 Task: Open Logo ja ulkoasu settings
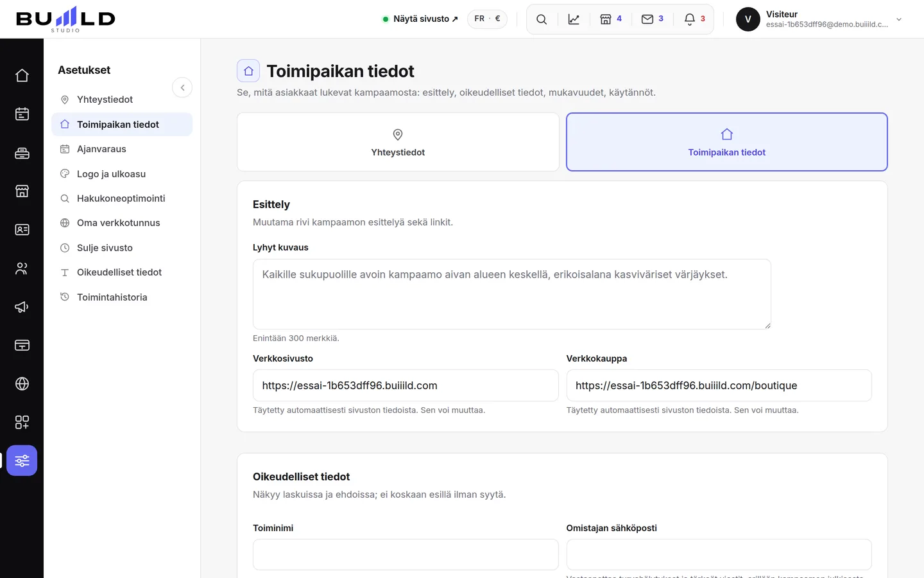point(122,174)
